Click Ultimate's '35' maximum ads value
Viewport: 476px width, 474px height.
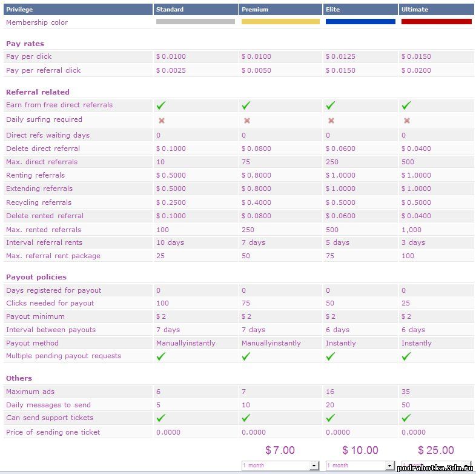[x=406, y=392]
